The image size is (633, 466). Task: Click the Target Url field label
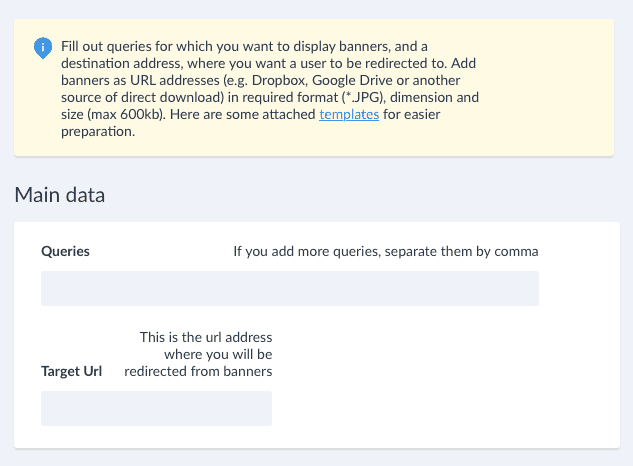click(71, 372)
